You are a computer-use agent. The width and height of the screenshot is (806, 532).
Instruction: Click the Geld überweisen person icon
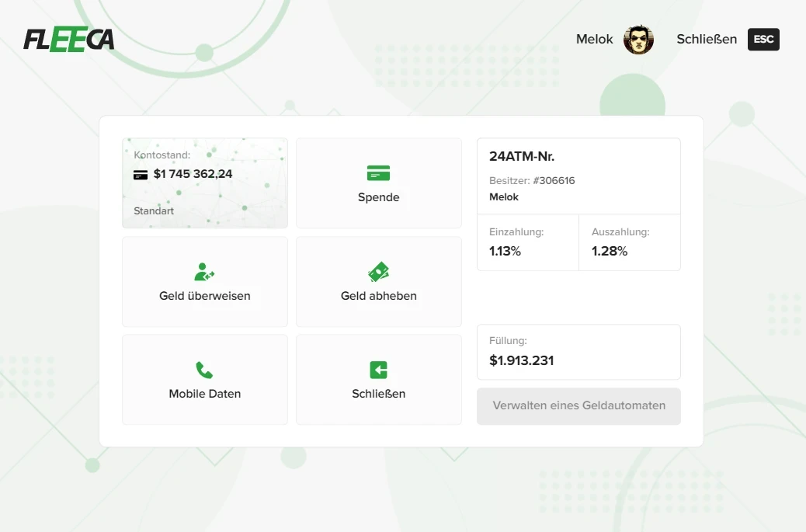point(204,272)
